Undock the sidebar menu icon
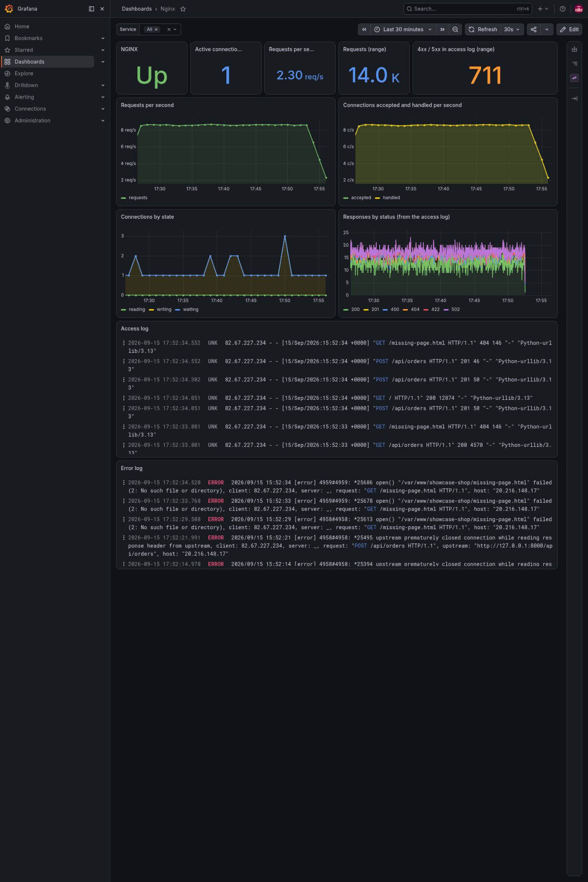The height and width of the screenshot is (882, 588). [92, 9]
